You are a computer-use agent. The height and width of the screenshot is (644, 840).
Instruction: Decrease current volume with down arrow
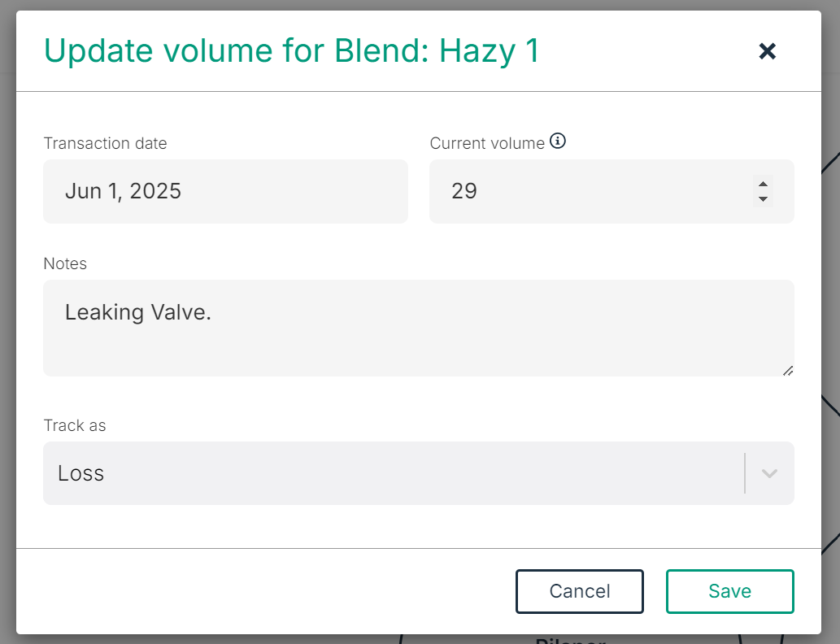pyautogui.click(x=763, y=199)
